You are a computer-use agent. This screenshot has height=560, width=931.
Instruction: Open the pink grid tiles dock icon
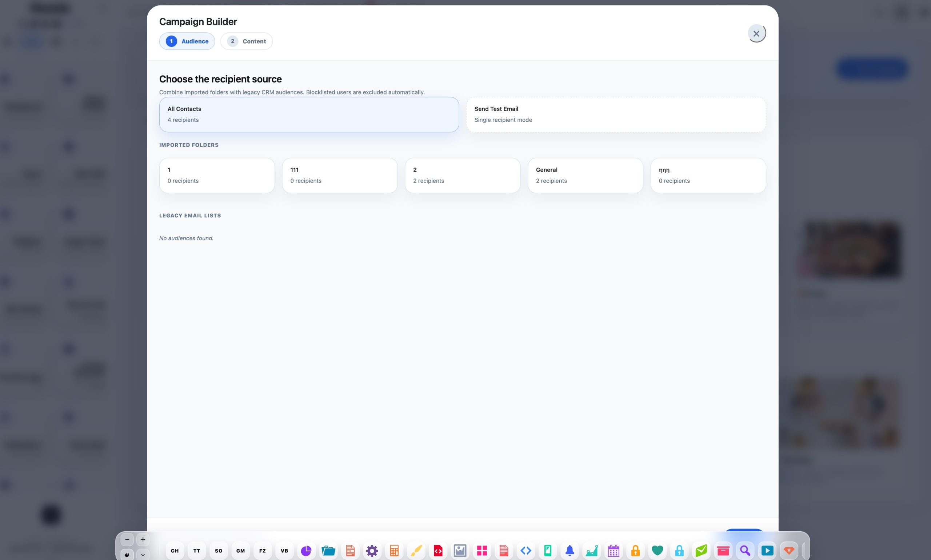click(x=482, y=551)
